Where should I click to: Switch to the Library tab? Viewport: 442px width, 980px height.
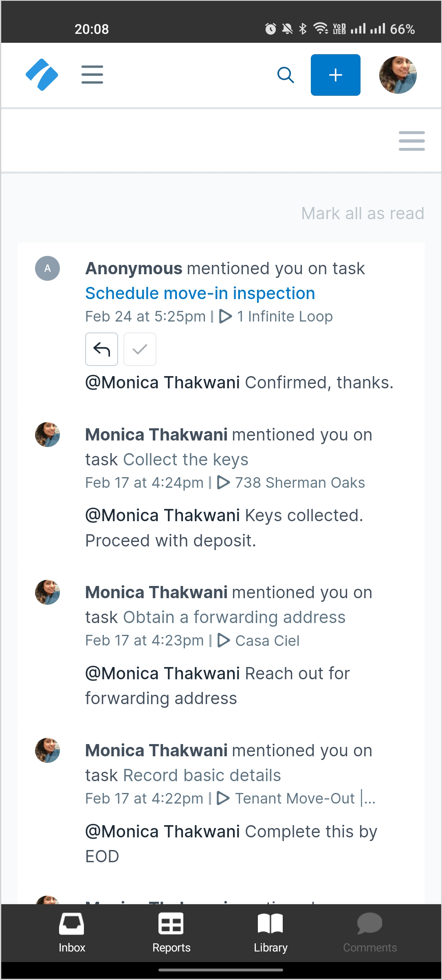coord(270,933)
